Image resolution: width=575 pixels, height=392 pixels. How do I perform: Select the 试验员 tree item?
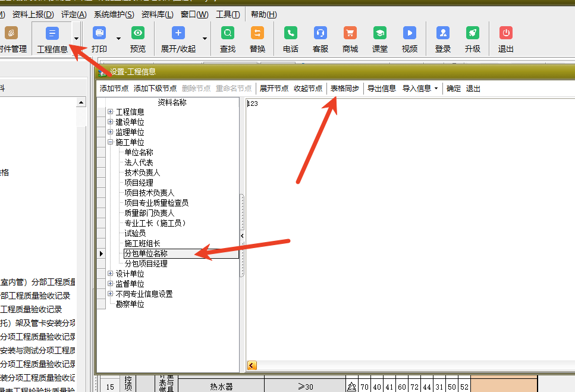pyautogui.click(x=135, y=233)
